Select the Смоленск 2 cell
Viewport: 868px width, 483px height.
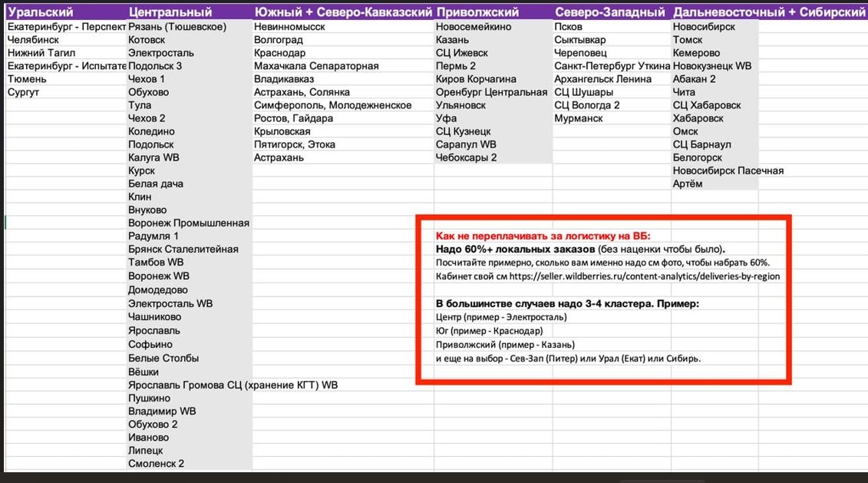[190, 464]
